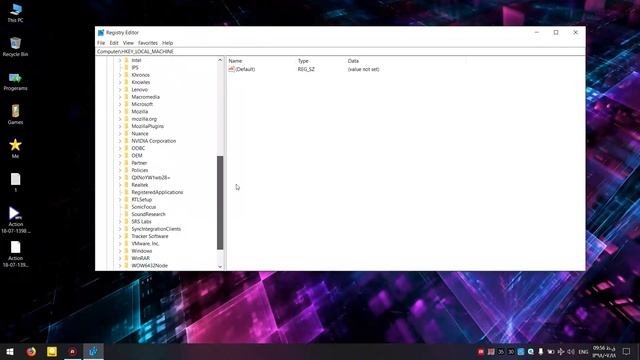Open the Windows Start button
640x360 pixels.
(10, 351)
